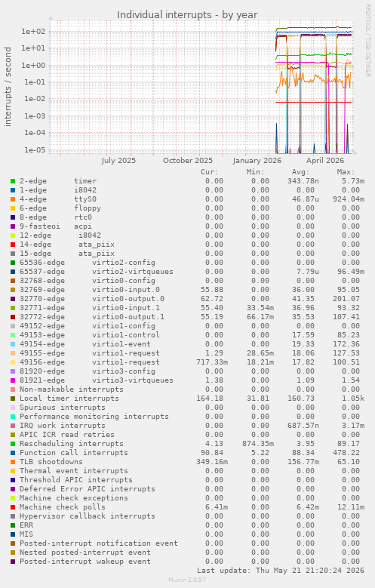Click the red swatch beside Machine check polls
This screenshot has width=375, height=588.
(13, 507)
